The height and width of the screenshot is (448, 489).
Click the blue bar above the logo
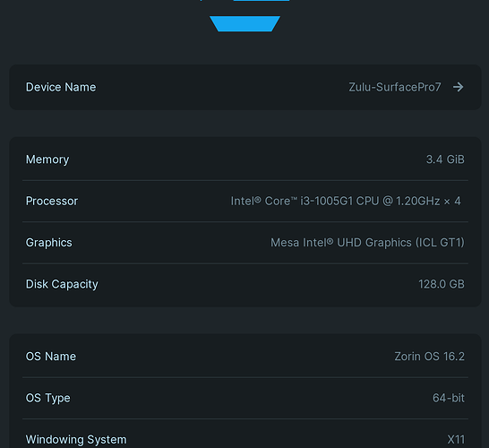pos(262,1)
